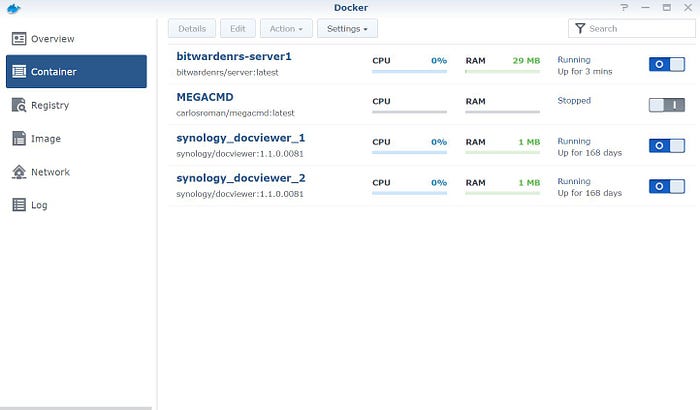Viewport: 700px width, 410px height.
Task: Click the filter funnel icon in search
Action: click(x=580, y=29)
